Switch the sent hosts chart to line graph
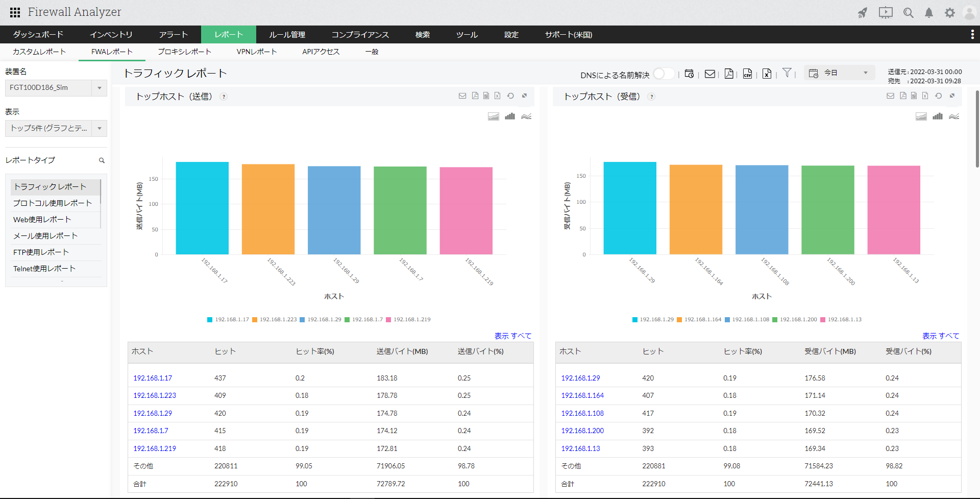Screen dimensions: 980x499 pyautogui.click(x=526, y=116)
